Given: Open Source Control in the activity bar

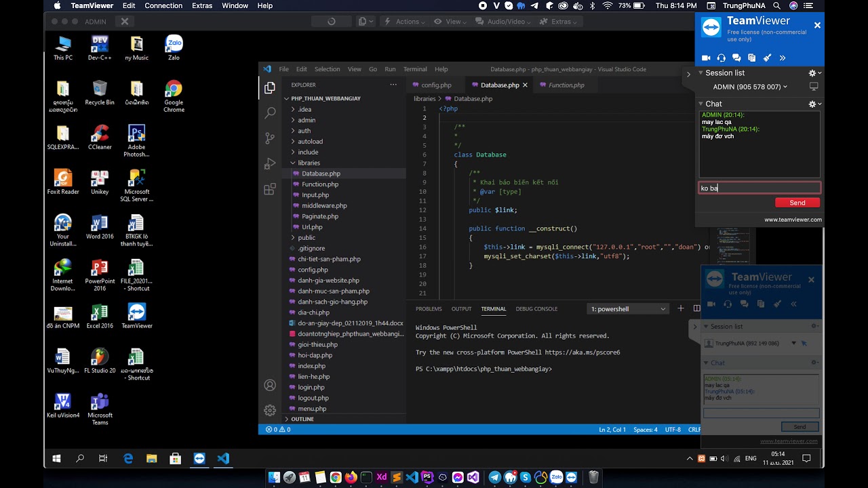Looking at the screenshot, I should (270, 138).
